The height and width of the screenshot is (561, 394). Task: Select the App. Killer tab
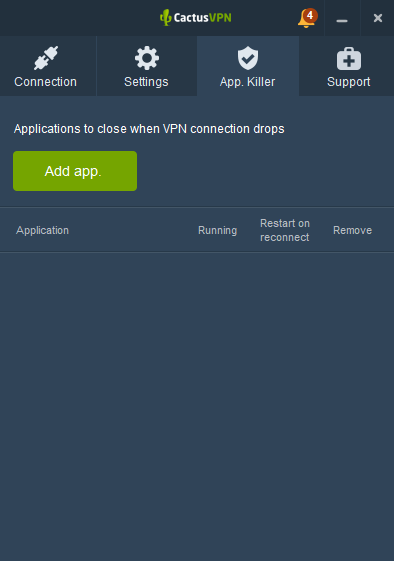[x=248, y=66]
